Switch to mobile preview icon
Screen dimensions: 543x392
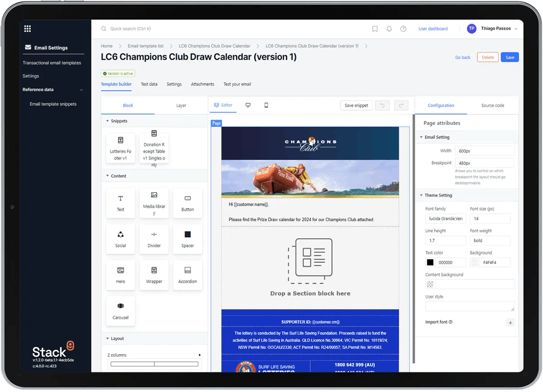(266, 105)
